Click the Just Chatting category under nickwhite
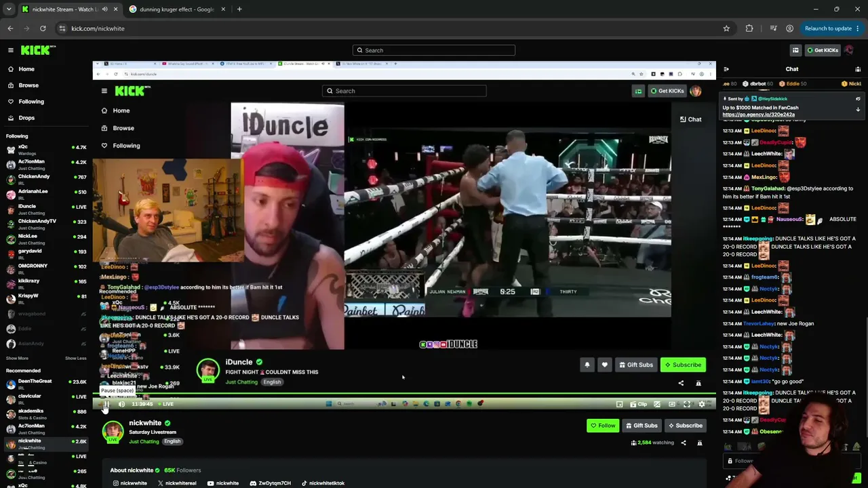Image resolution: width=868 pixels, height=488 pixels. point(144,442)
